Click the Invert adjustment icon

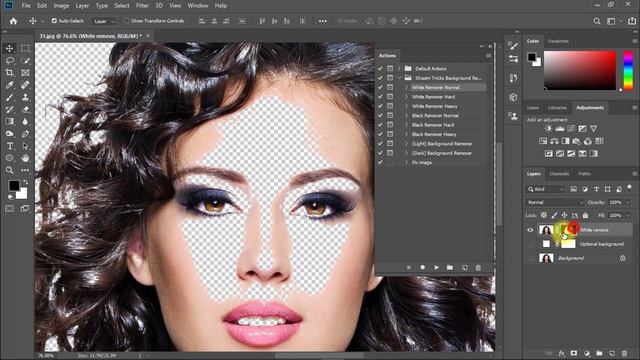tap(549, 153)
